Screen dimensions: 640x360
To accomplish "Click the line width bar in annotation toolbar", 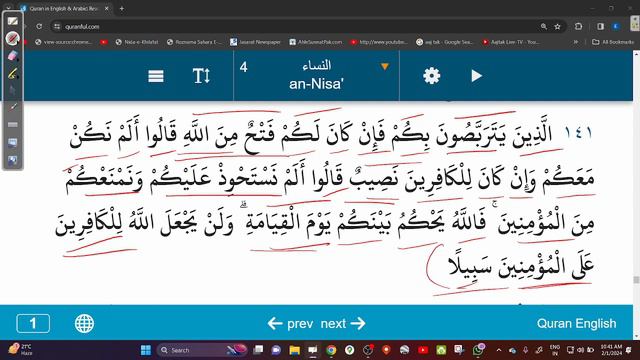I will click(12, 124).
